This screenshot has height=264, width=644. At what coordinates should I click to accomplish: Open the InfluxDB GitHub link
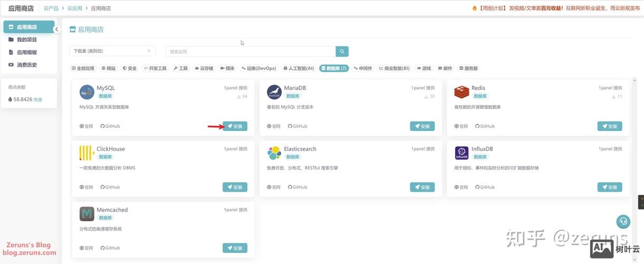pyautogui.click(x=485, y=187)
